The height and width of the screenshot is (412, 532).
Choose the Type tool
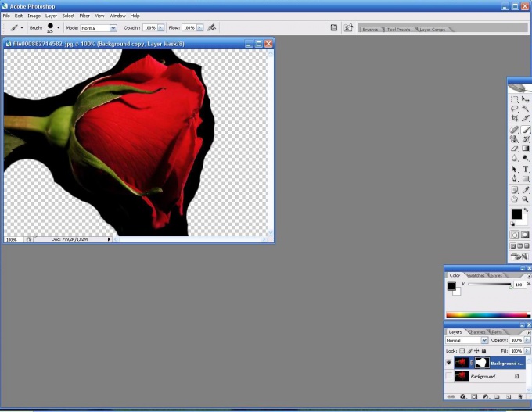pos(526,169)
